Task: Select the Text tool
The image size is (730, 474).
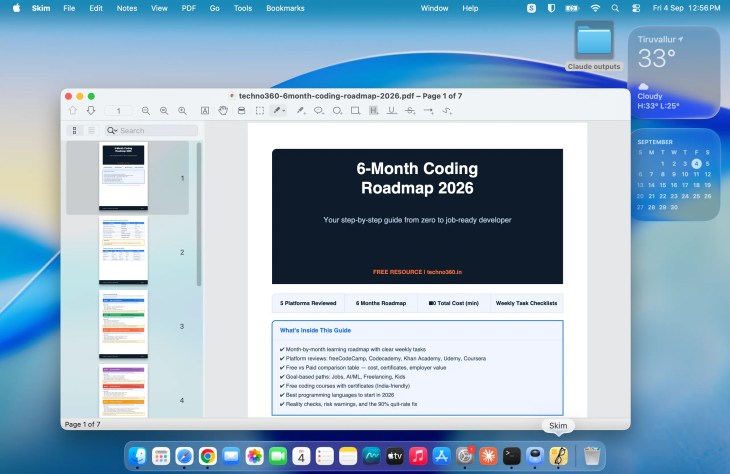Action: 205,111
